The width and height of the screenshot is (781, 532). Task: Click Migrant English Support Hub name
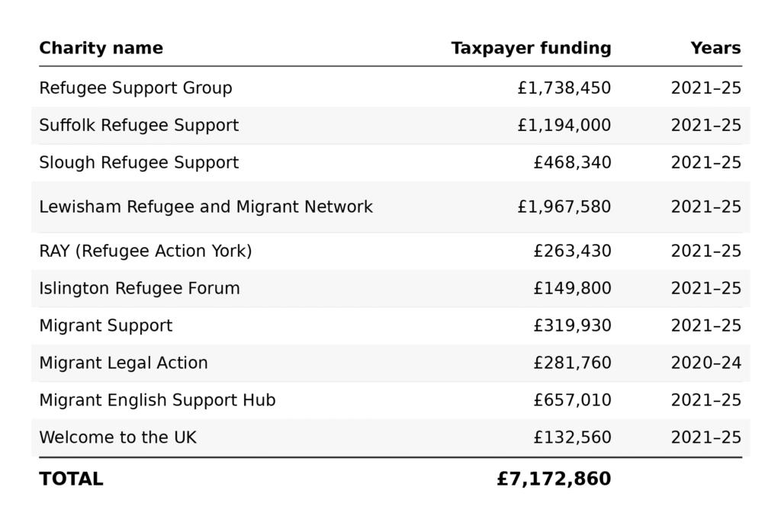157,400
